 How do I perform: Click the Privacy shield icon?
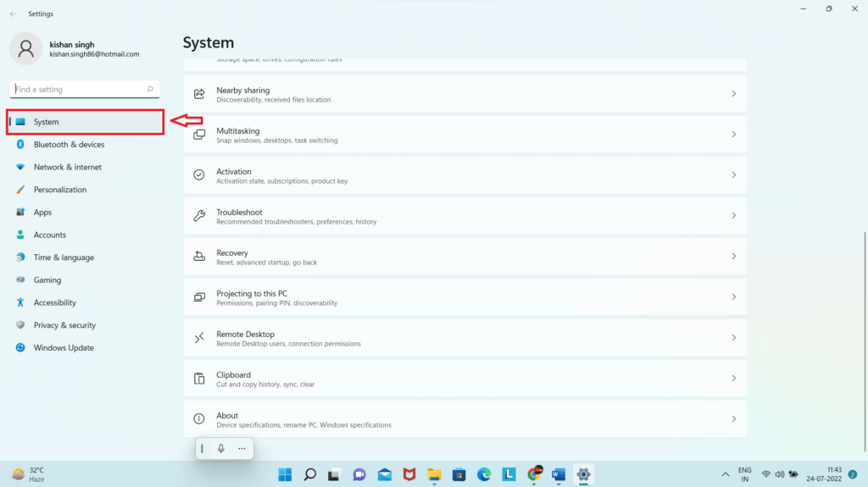(20, 325)
